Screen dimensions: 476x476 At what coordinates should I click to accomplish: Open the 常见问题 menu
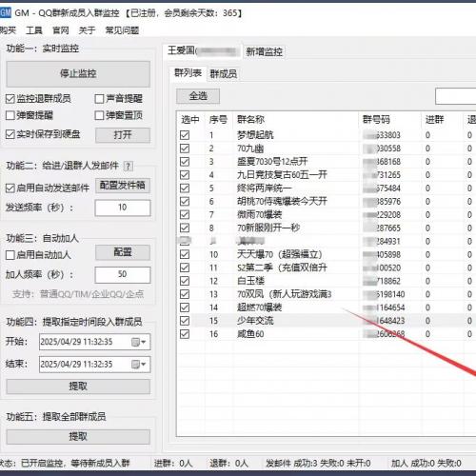tap(122, 30)
